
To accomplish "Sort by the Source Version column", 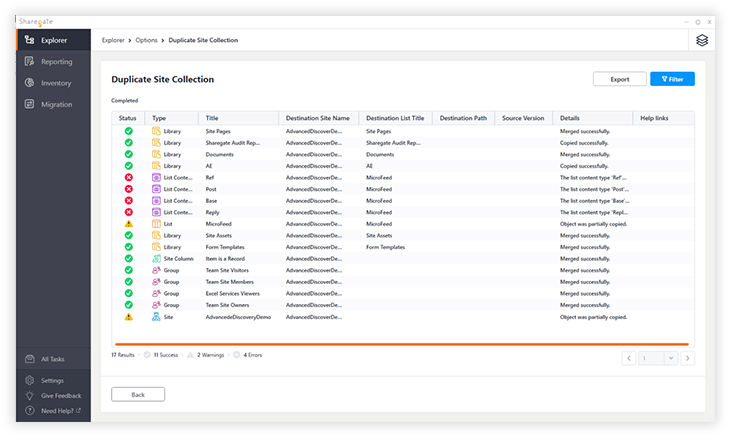I will tap(523, 118).
